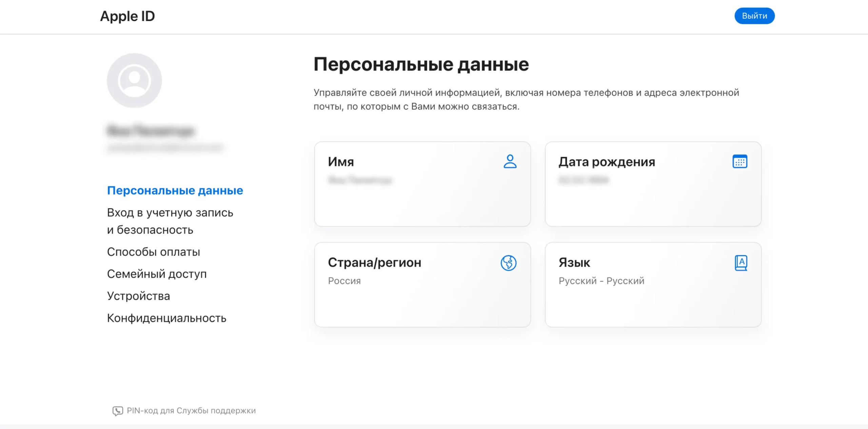Viewport: 868px width, 429px height.
Task: Open the Дата рождения card title
Action: click(607, 162)
